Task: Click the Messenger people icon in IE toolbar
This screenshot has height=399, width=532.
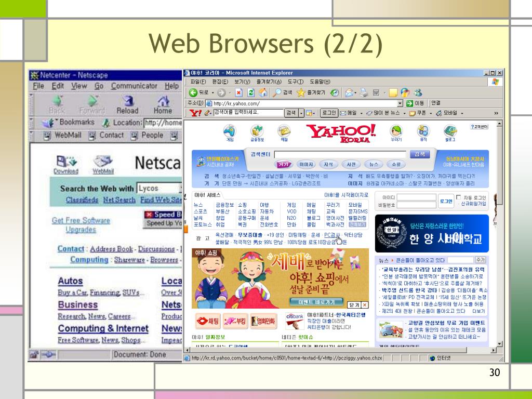Action: point(418,92)
